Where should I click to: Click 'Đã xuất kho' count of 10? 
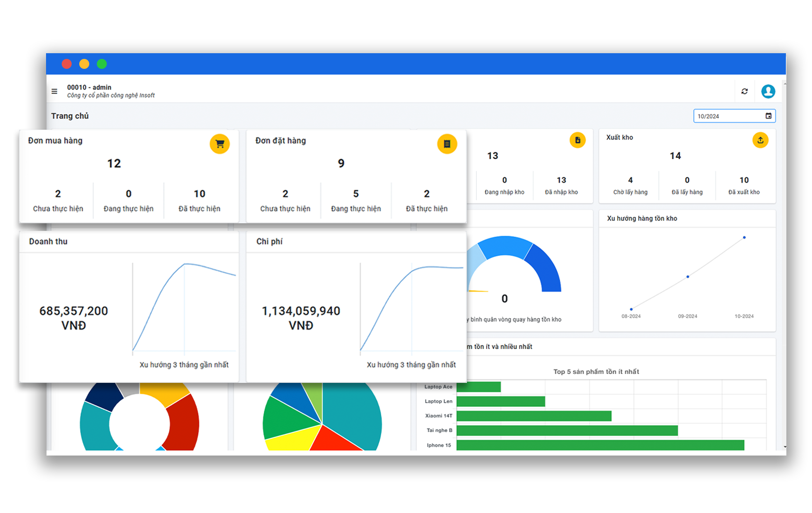(x=744, y=180)
